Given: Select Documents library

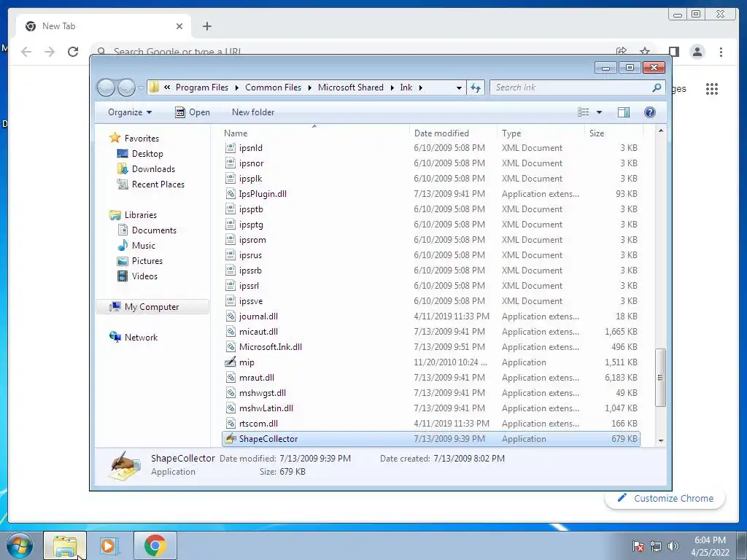Looking at the screenshot, I should pyautogui.click(x=147, y=230).
